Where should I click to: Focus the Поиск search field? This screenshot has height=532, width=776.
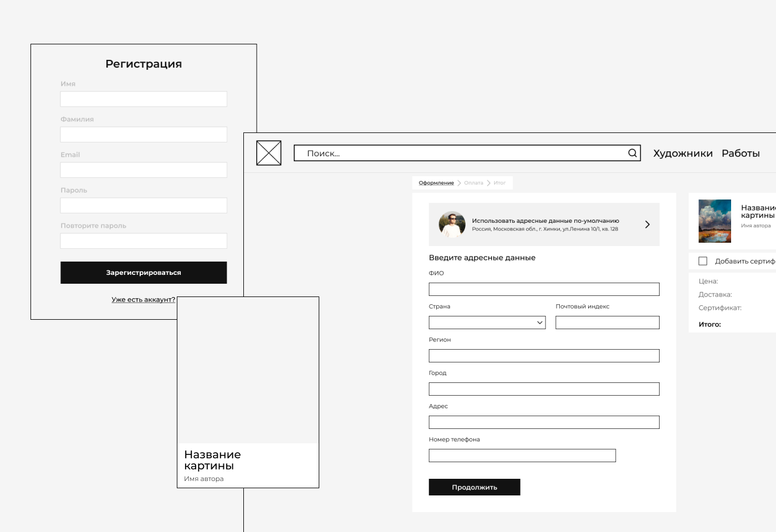tap(460, 154)
